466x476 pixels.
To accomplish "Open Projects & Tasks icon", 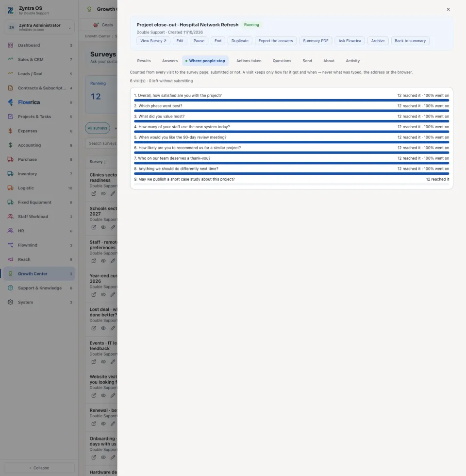I will (x=10, y=117).
